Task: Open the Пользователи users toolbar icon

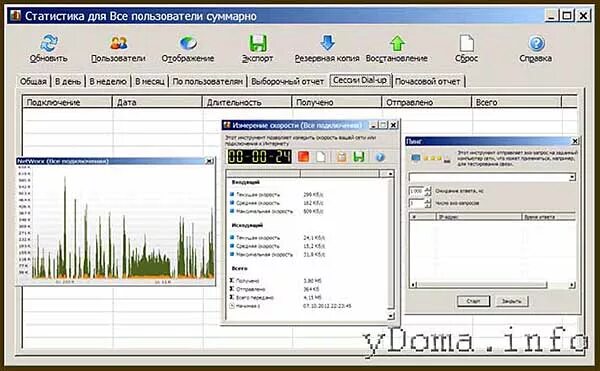Action: click(119, 43)
